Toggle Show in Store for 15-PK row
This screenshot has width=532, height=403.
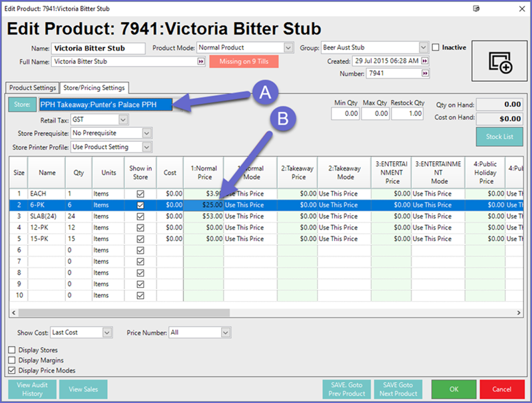[140, 239]
